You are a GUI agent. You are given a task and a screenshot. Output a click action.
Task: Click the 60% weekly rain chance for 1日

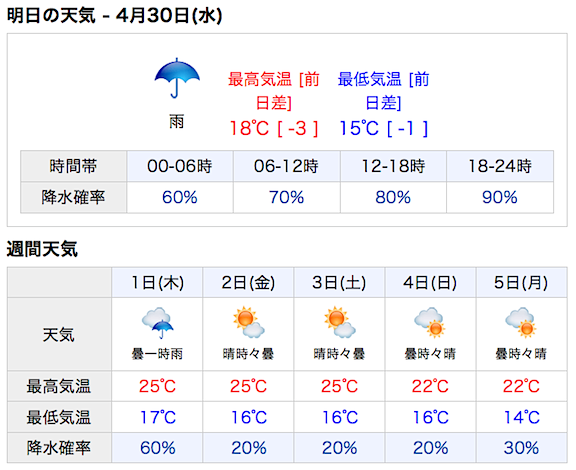(158, 448)
